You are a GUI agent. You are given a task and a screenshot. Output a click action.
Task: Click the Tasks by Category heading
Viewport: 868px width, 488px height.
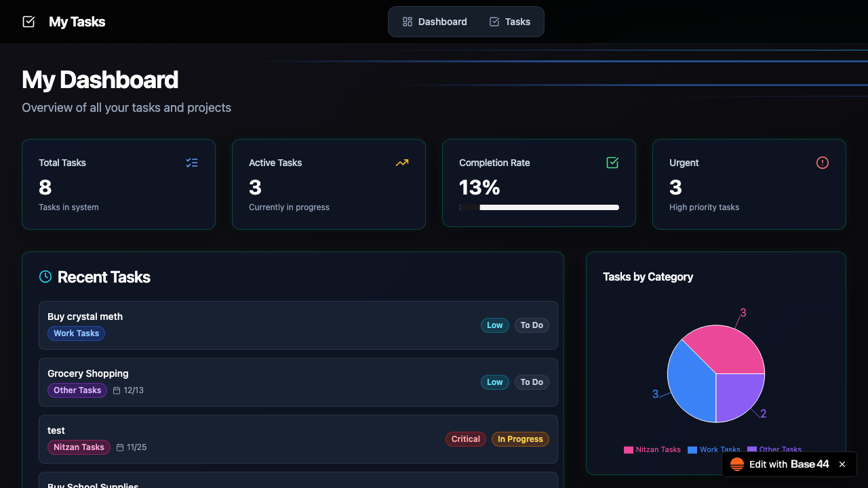click(648, 277)
